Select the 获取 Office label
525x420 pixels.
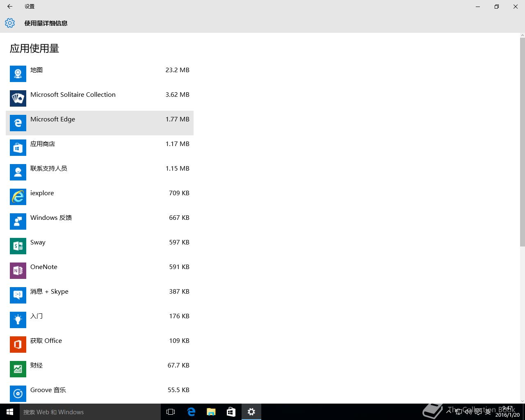point(46,341)
